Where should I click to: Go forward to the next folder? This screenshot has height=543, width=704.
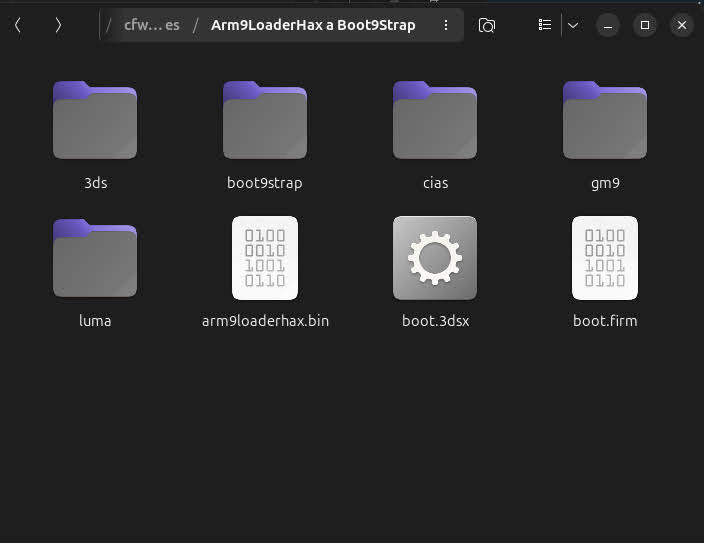[x=58, y=25]
